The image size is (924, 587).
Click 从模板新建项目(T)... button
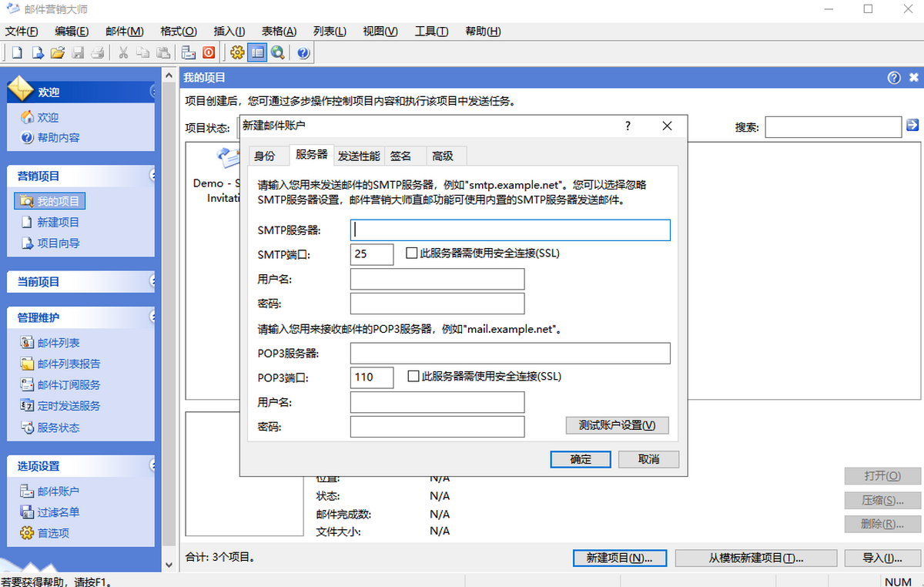tap(756, 558)
